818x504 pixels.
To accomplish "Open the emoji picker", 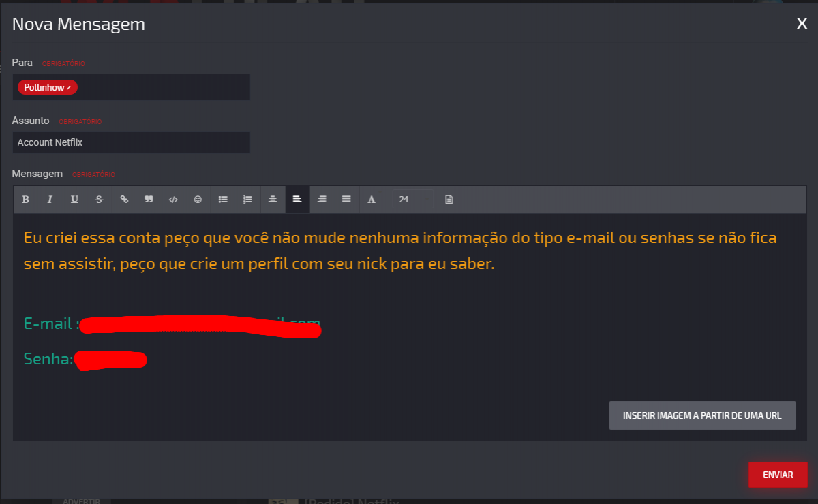I will [x=198, y=200].
